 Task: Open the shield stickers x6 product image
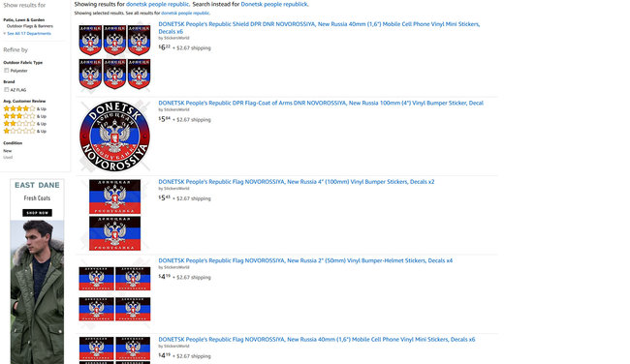coord(114,57)
